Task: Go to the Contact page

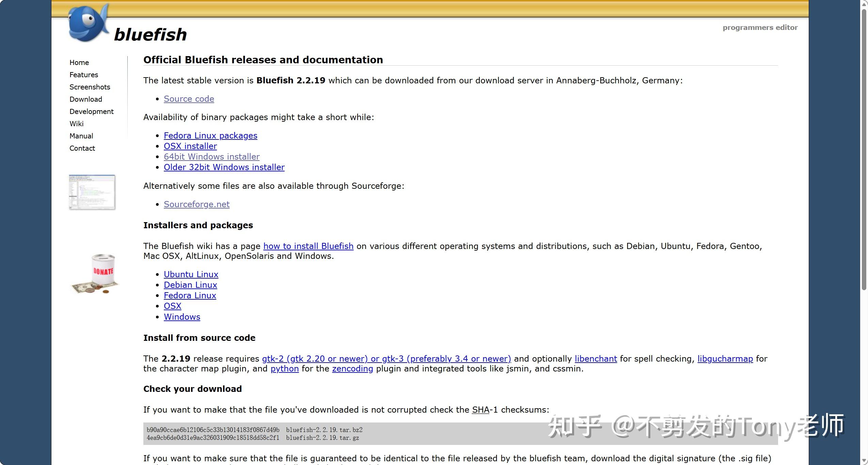Action: click(x=82, y=148)
